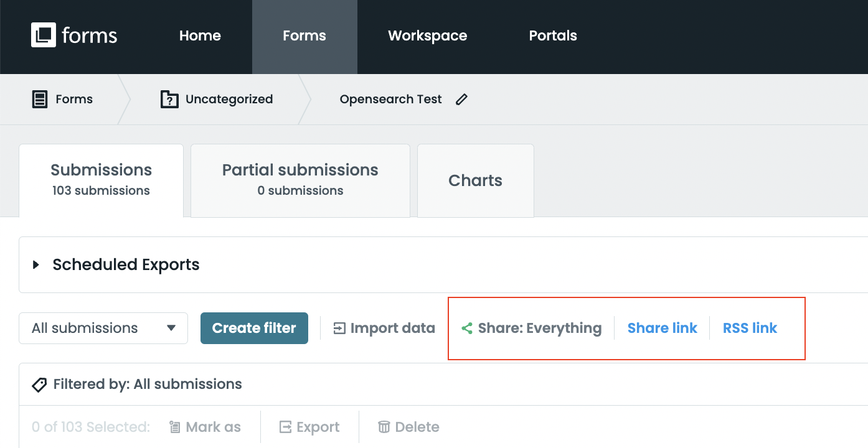This screenshot has height=448, width=868.
Task: Click the Mark as clipboard icon
Action: pos(175,427)
